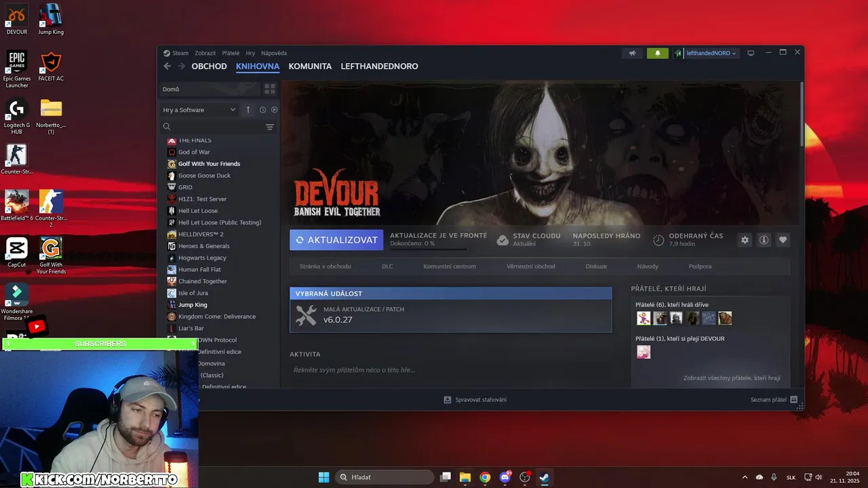This screenshot has height=488, width=868.
Task: Open DEVOUR game settings gear
Action: click(x=745, y=240)
